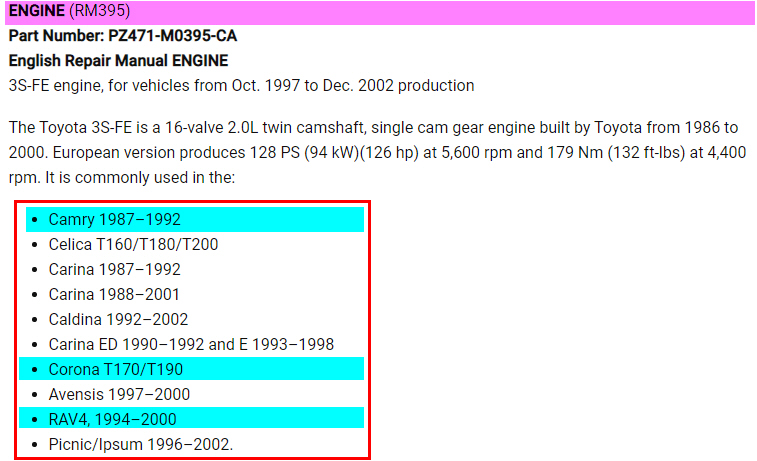
Task: Click "It is commonly used in the:" text
Action: pos(124,180)
